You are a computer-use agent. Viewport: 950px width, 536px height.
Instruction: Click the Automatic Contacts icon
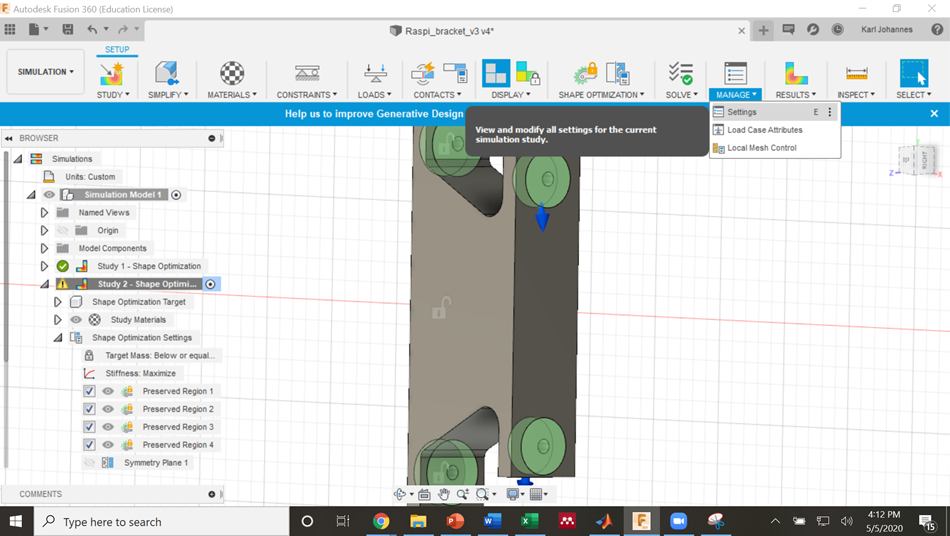pos(423,73)
